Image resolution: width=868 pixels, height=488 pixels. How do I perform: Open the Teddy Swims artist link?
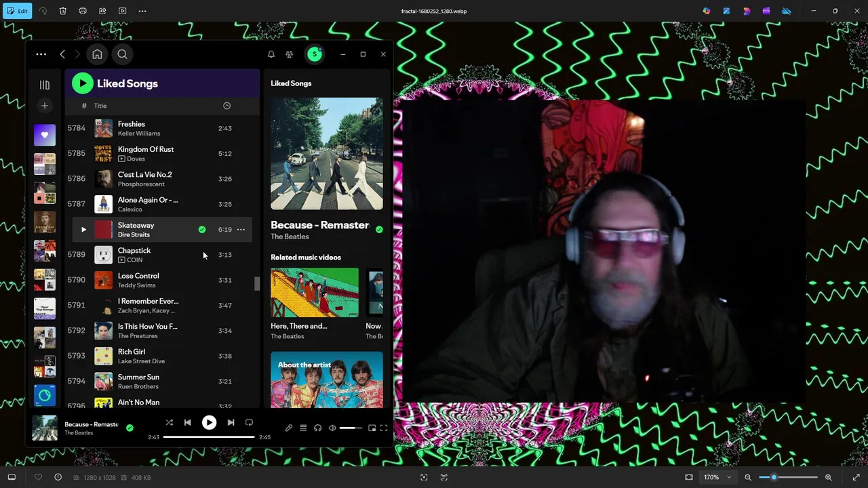click(137, 285)
